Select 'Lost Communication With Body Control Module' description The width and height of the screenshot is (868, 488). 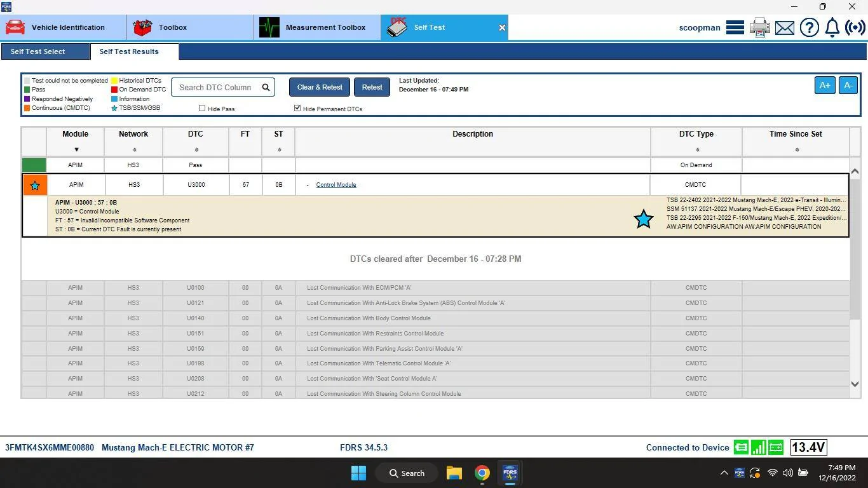369,318
